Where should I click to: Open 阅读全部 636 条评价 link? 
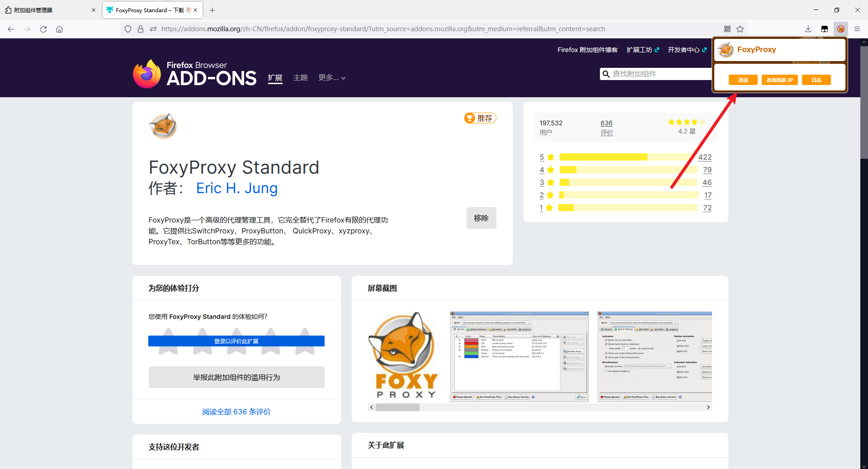[x=236, y=412]
